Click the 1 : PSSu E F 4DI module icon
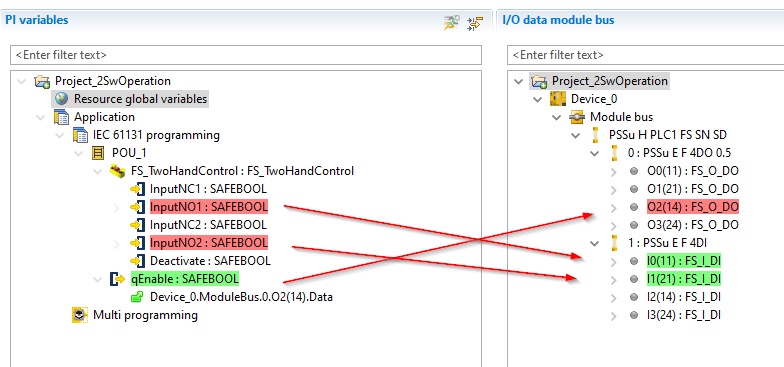Viewport: 784px width, 367px height. (614, 243)
